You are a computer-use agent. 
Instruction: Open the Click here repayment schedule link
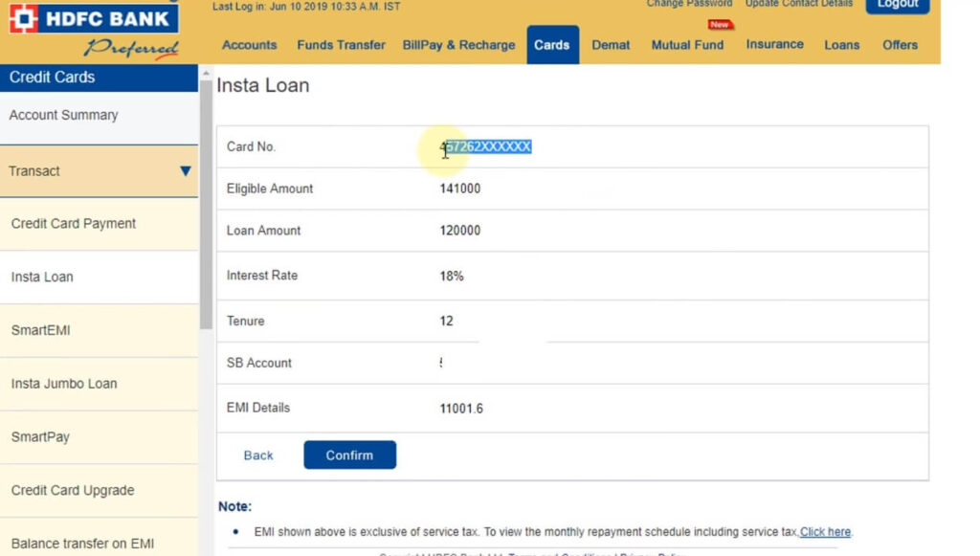825,532
